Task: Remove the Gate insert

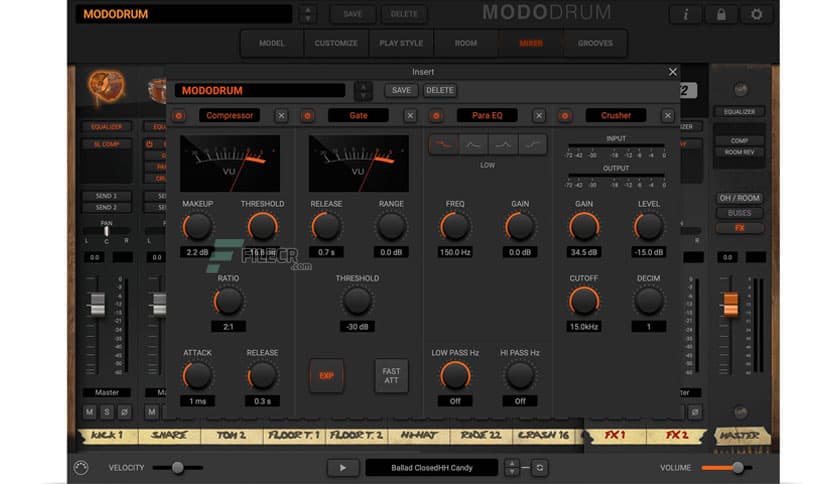Action: pyautogui.click(x=410, y=116)
